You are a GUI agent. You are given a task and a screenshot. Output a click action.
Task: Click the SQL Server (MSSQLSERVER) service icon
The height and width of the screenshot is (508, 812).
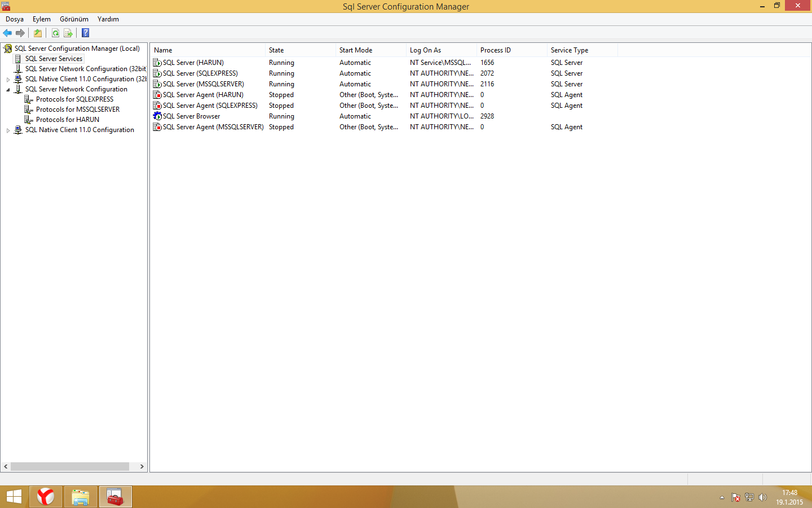[157, 84]
